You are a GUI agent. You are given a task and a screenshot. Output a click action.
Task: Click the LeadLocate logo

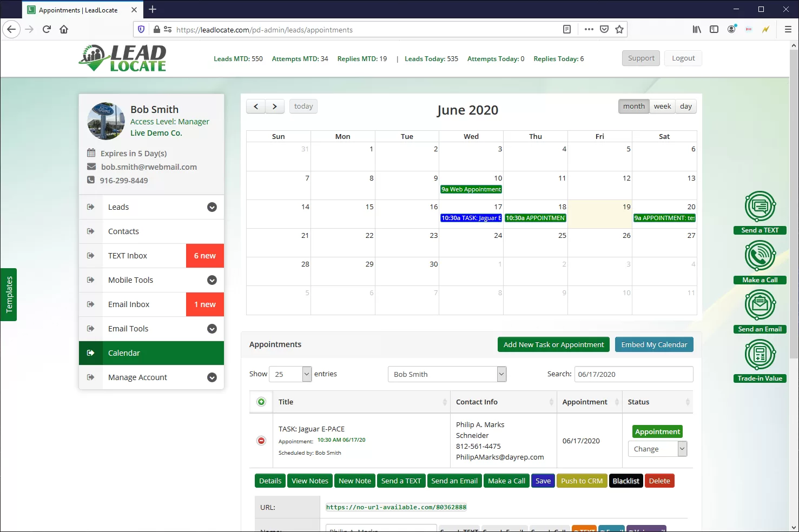click(123, 58)
